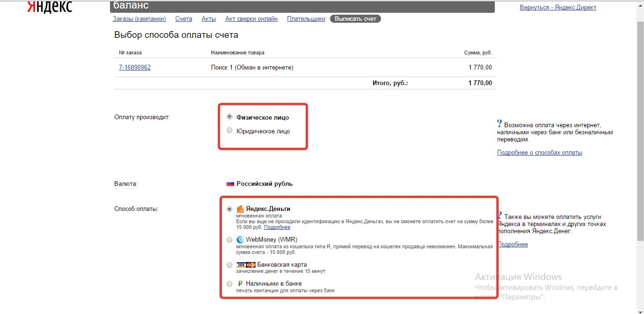Choose Яндекс.Деньги payment radio button
The width and height of the screenshot is (644, 314).
tap(229, 209)
